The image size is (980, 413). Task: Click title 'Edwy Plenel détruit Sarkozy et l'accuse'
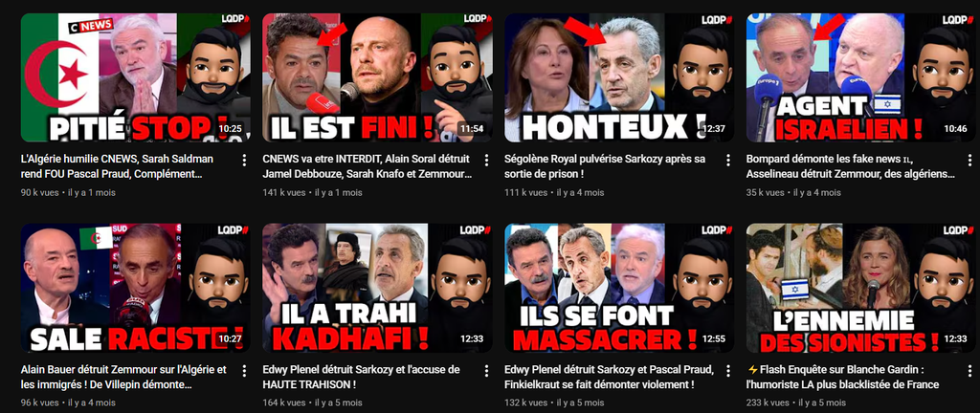(x=361, y=378)
